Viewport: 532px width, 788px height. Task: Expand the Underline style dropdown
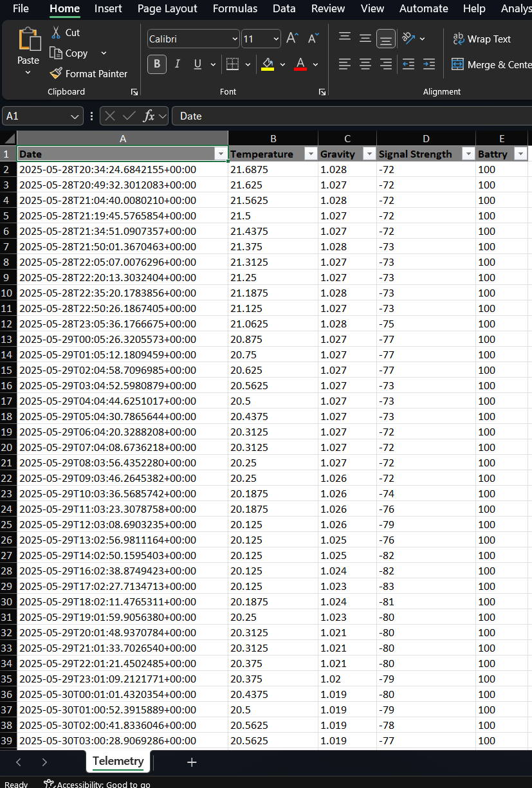pyautogui.click(x=212, y=64)
